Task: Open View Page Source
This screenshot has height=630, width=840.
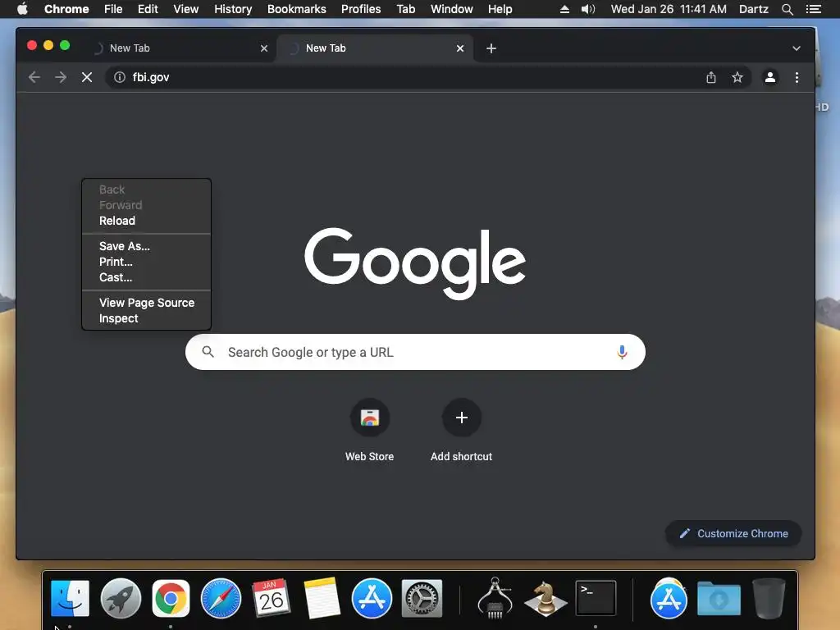Action: [x=147, y=303]
